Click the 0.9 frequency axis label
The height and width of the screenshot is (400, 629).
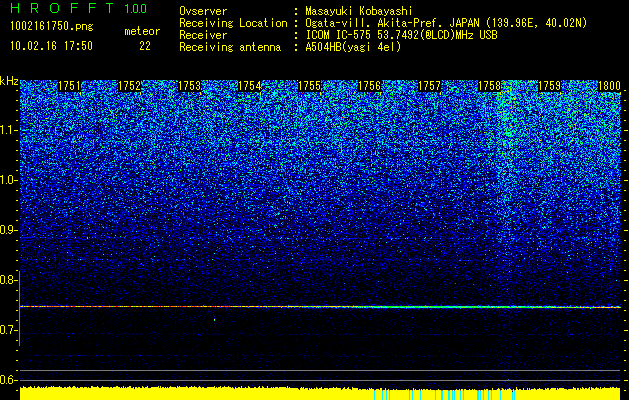6,230
